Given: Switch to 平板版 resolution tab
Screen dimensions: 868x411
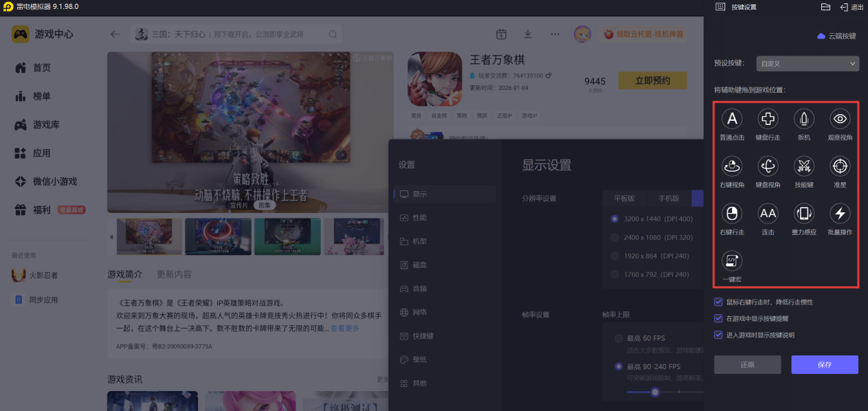Looking at the screenshot, I should tap(624, 198).
